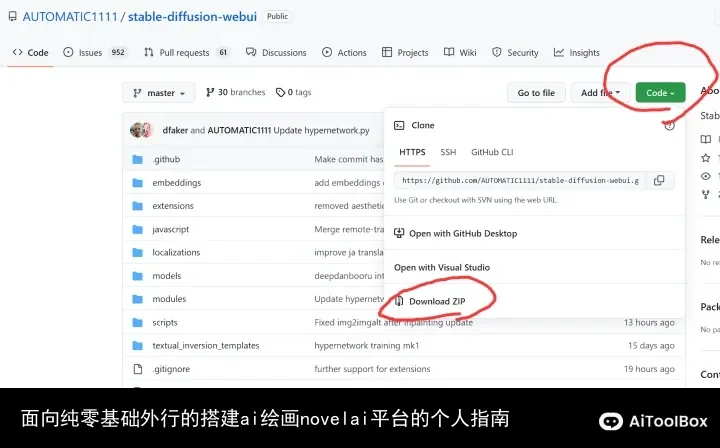The height and width of the screenshot is (448, 720).
Task: Click the extensions folder icon
Action: tap(137, 206)
